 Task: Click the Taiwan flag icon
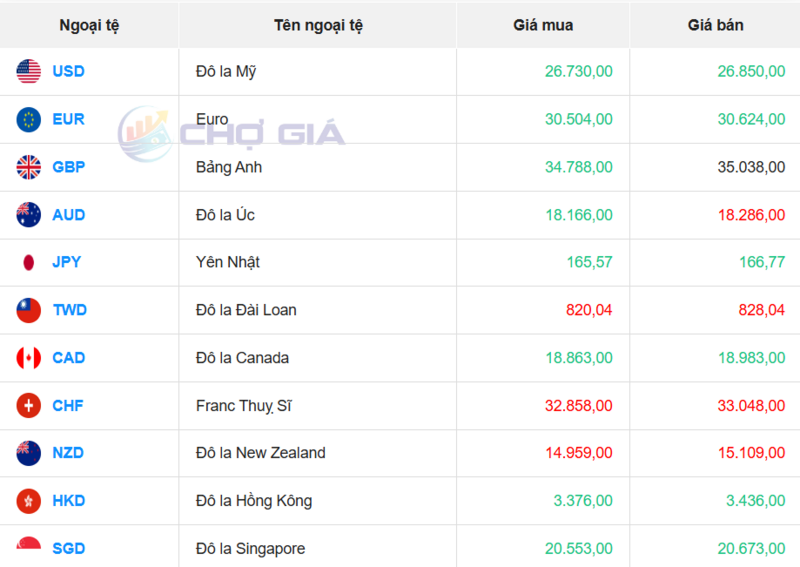(28, 310)
